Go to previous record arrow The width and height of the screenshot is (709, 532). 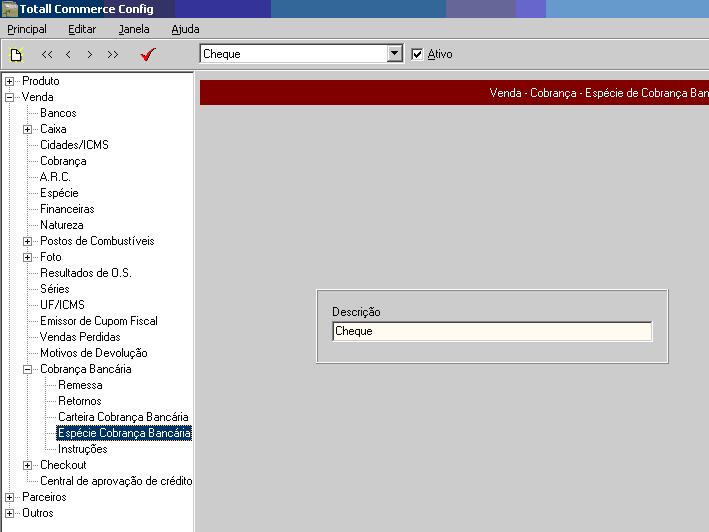(x=68, y=55)
